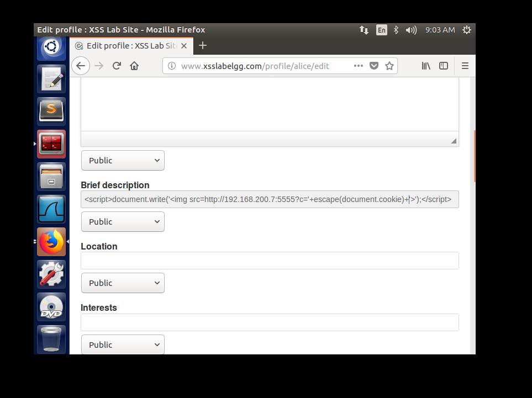Open the Trash from the dock
Screen dimensions: 532x398
pyautogui.click(x=51, y=339)
